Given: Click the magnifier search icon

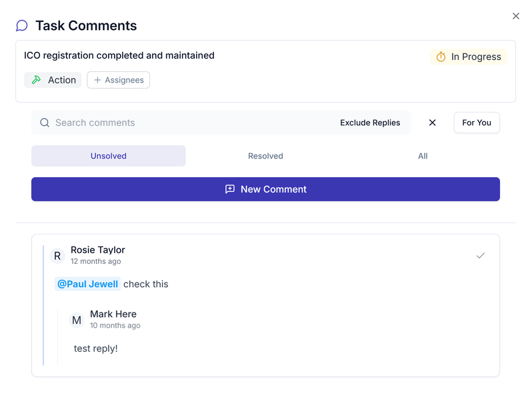Looking at the screenshot, I should click(45, 123).
